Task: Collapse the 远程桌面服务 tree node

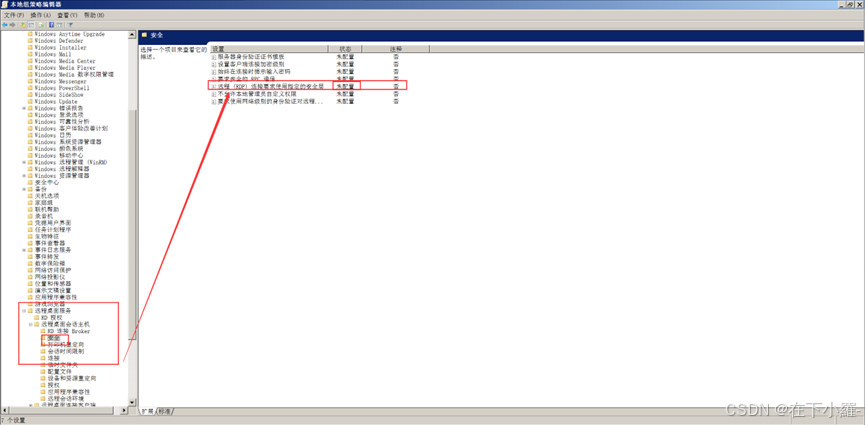Action: tap(24, 311)
